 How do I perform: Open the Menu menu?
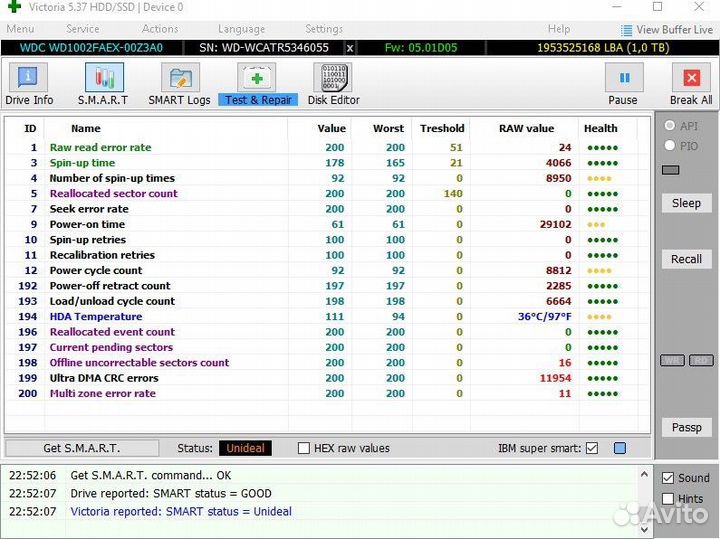click(x=20, y=29)
